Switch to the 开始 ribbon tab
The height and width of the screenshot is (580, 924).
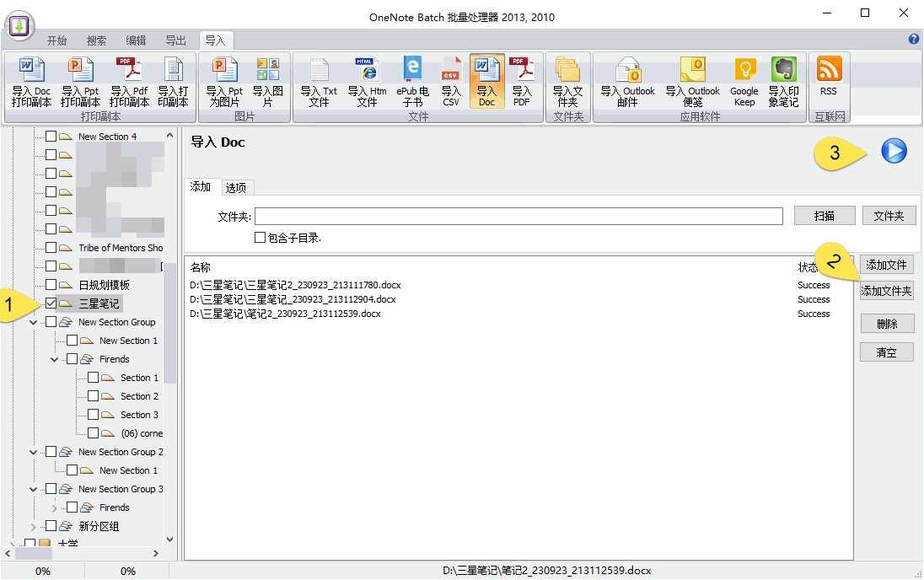[57, 40]
